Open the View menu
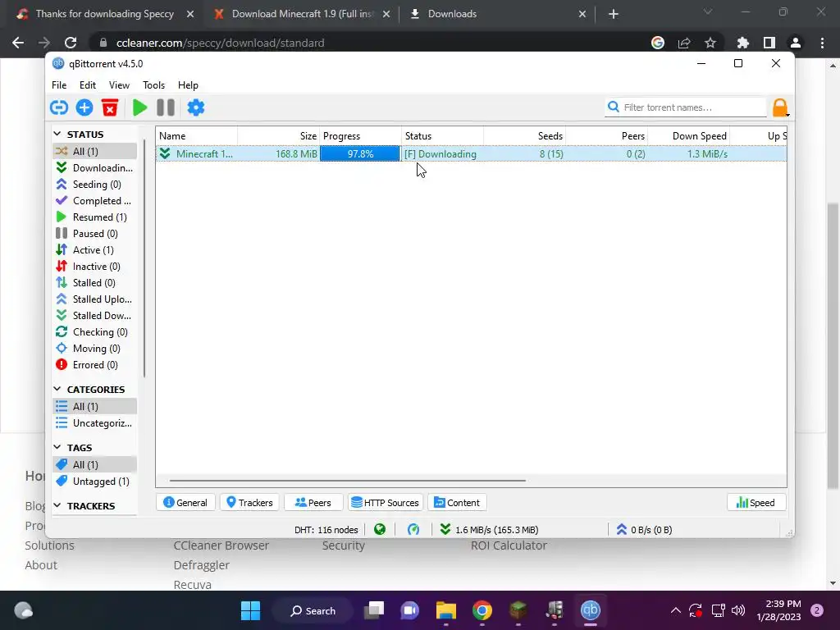This screenshot has height=630, width=840. pos(119,85)
